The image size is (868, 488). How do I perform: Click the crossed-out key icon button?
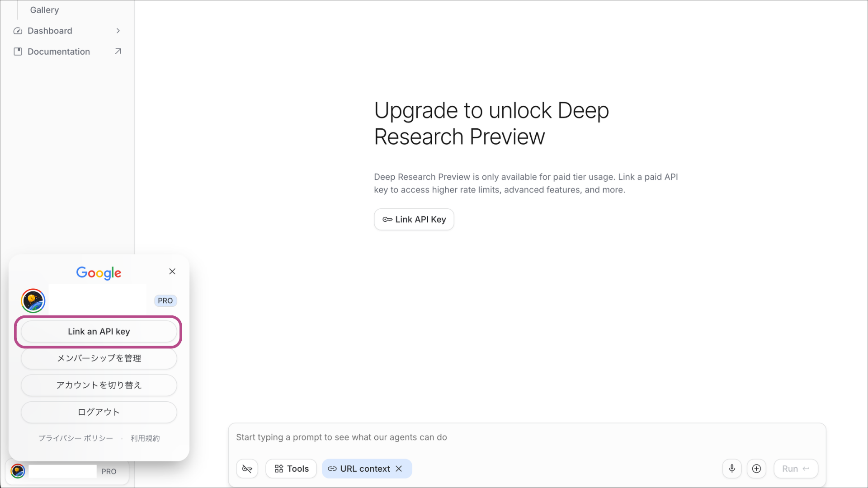click(247, 469)
